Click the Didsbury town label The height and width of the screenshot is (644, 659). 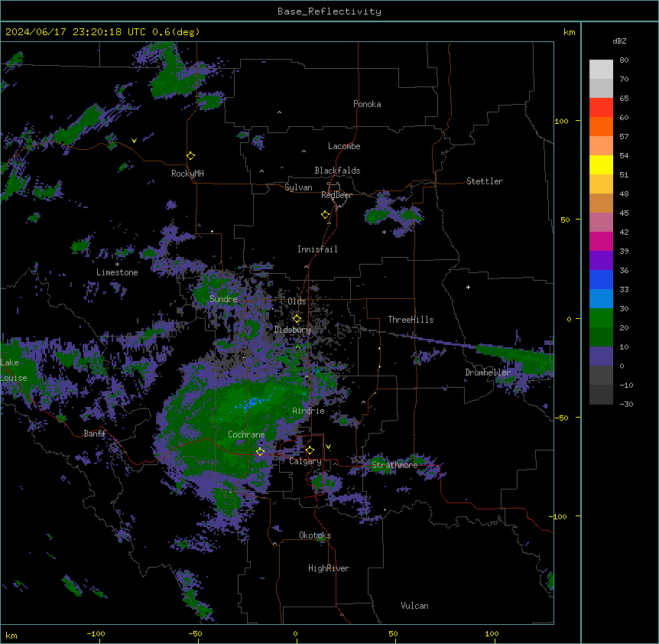293,330
